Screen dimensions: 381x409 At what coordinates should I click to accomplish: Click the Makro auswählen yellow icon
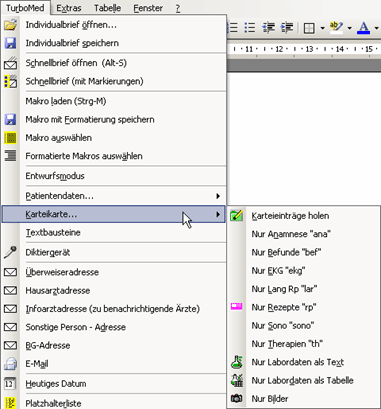point(11,138)
